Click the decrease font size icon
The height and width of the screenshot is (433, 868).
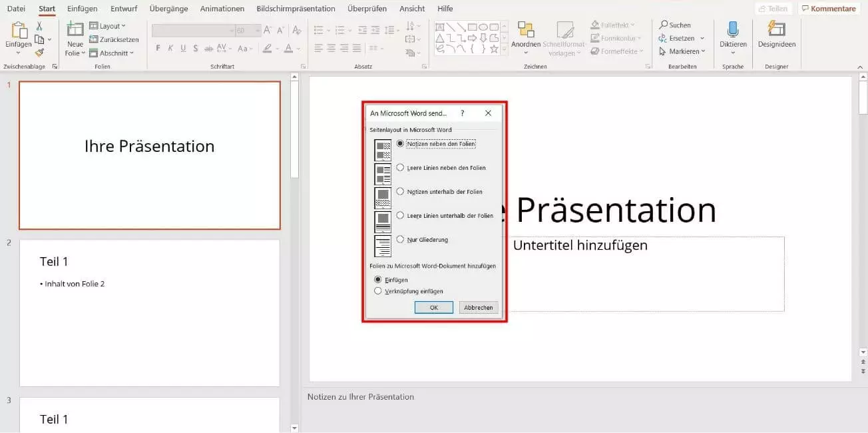coord(280,30)
